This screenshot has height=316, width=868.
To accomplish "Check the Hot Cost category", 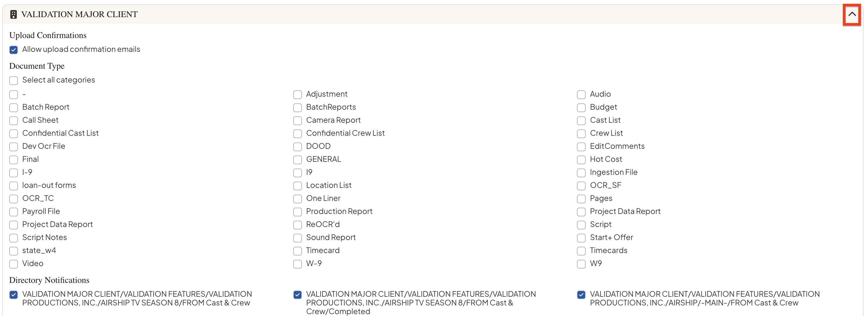I will click(x=581, y=160).
